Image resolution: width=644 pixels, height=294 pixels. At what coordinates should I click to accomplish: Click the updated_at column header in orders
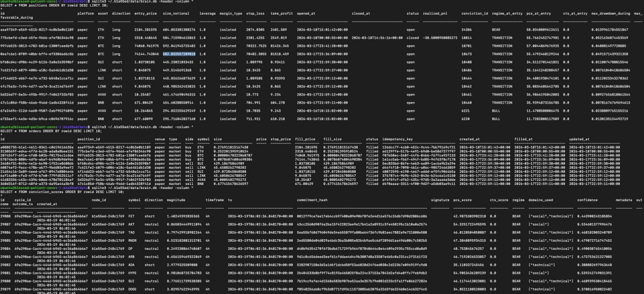click(x=579, y=139)
